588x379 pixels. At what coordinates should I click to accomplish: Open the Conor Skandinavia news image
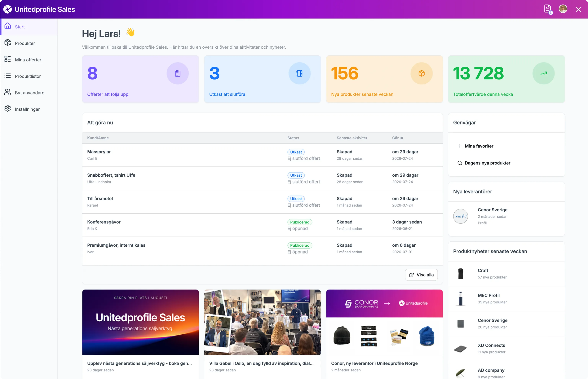pyautogui.click(x=384, y=322)
